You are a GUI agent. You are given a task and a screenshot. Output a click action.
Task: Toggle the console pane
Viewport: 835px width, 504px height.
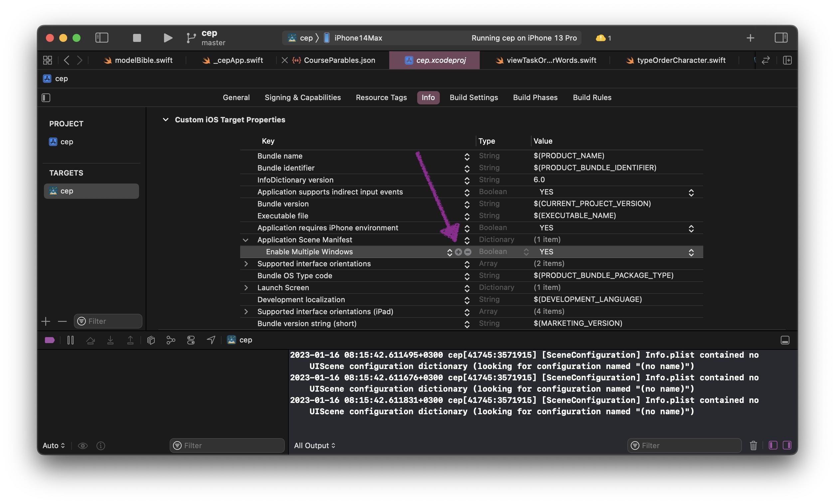(787, 445)
